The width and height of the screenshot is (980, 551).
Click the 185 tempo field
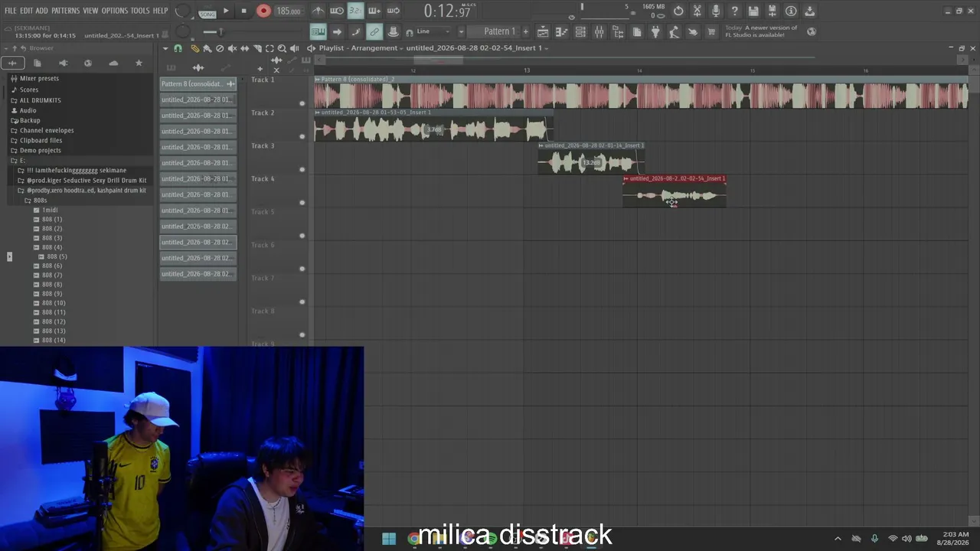tap(289, 11)
